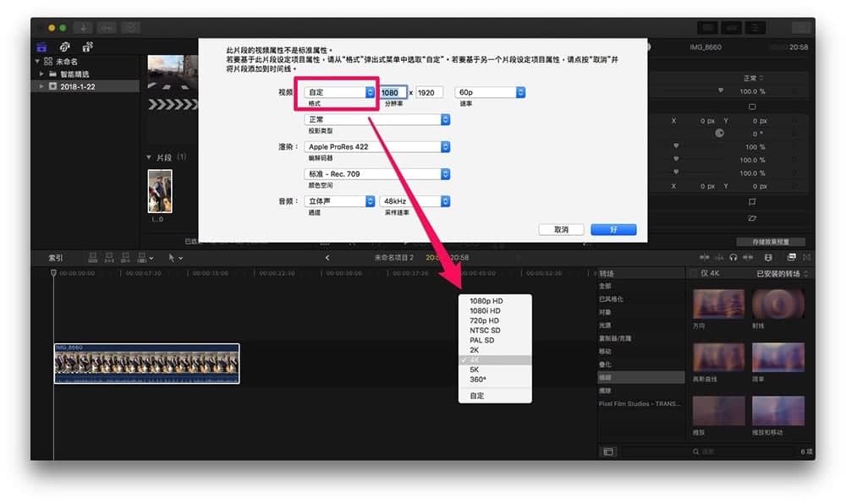Select 720p HD in the format menu
The height and width of the screenshot is (504, 846).
(x=484, y=320)
